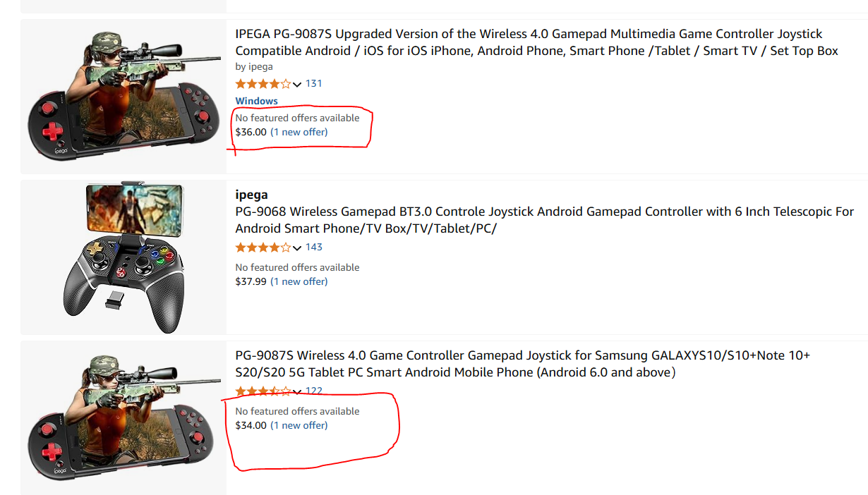Open the 143 customer reviews link

click(x=314, y=247)
